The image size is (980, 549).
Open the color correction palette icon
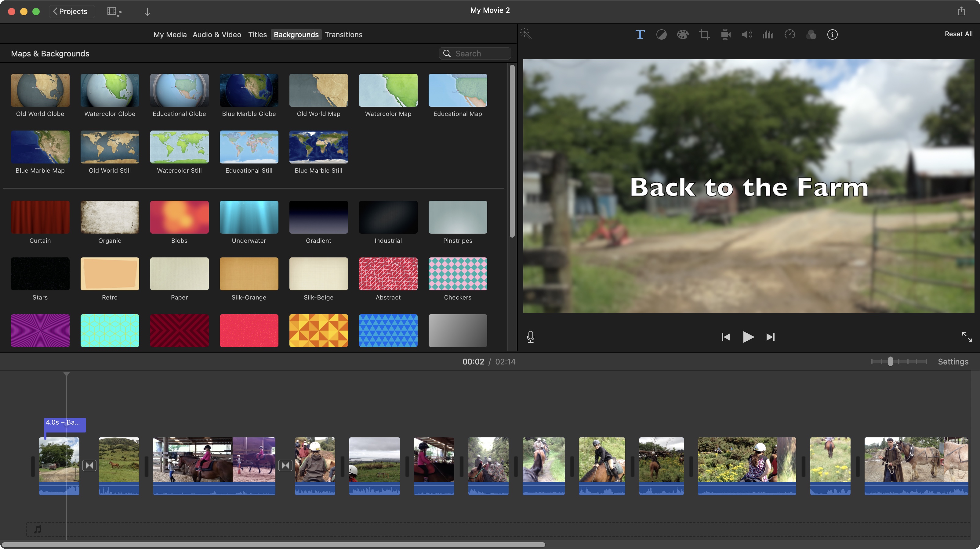pos(683,34)
